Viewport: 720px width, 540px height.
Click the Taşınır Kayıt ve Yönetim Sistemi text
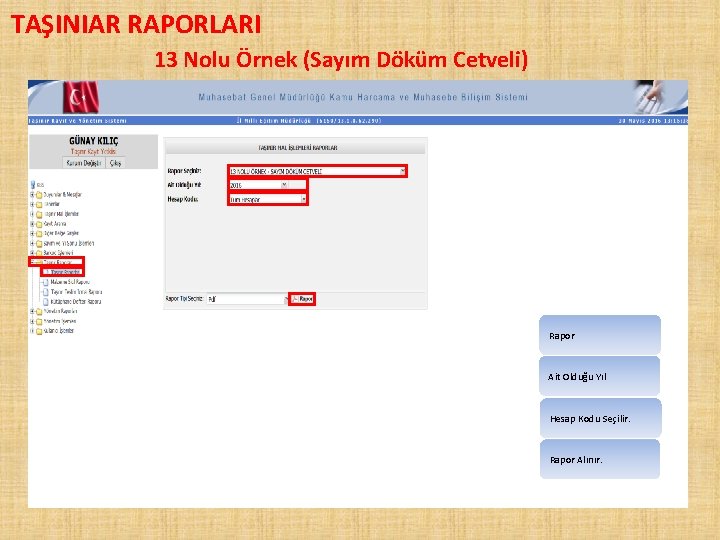click(x=77, y=121)
